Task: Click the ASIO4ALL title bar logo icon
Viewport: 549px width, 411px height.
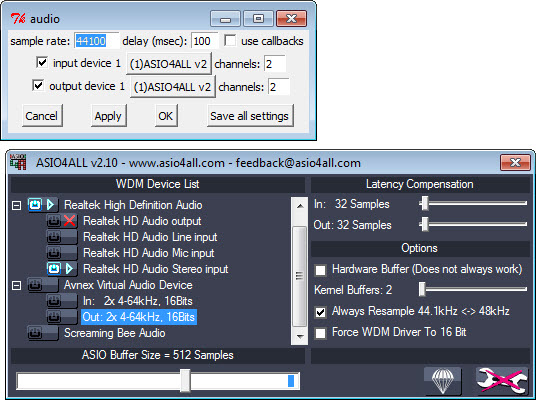Action: point(18,162)
